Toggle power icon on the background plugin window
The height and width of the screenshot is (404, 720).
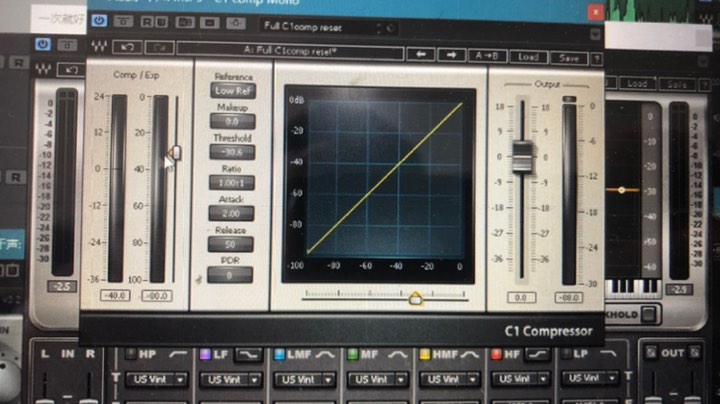click(43, 45)
